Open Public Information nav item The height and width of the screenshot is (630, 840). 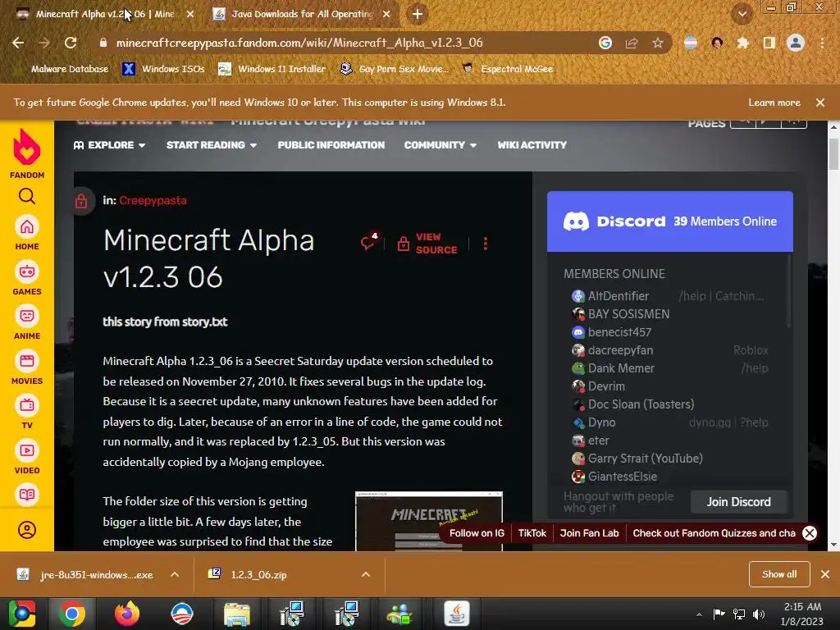tap(331, 145)
